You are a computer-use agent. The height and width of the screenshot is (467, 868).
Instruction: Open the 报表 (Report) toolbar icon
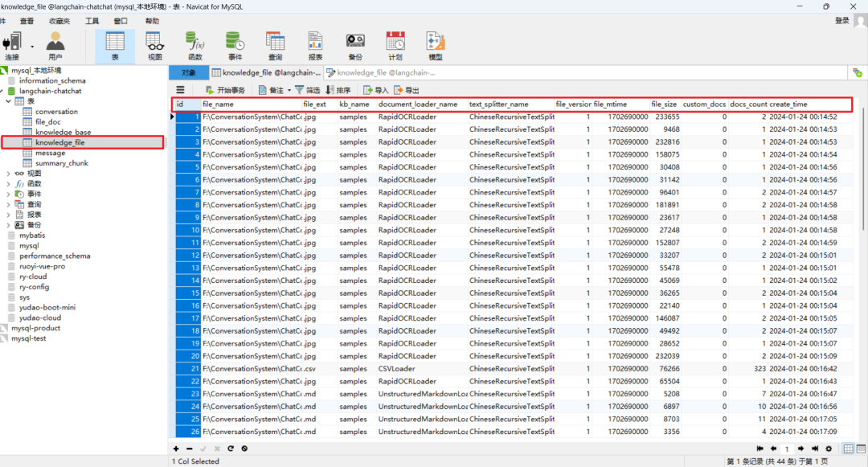click(315, 47)
